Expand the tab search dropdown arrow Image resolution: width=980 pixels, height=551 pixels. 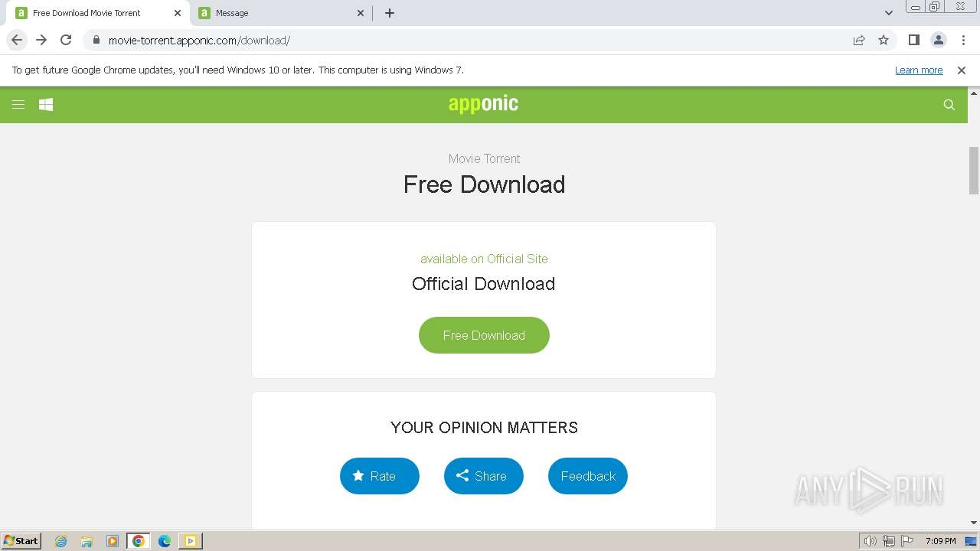pyautogui.click(x=889, y=13)
